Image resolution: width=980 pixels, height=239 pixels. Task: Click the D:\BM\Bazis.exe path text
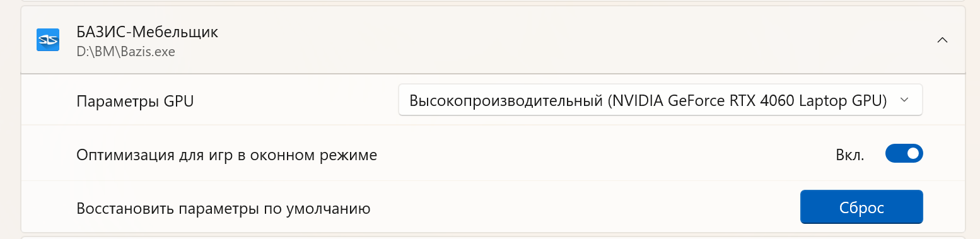click(125, 52)
